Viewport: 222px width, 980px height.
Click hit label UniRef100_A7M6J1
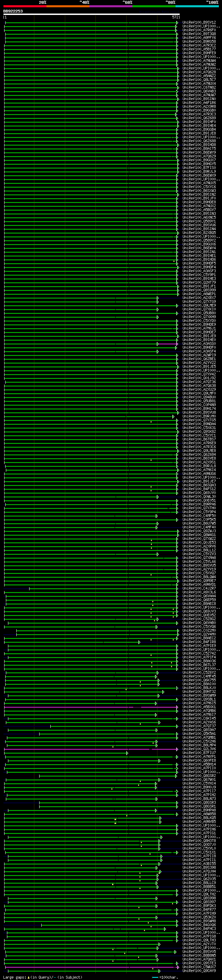[x=199, y=328]
